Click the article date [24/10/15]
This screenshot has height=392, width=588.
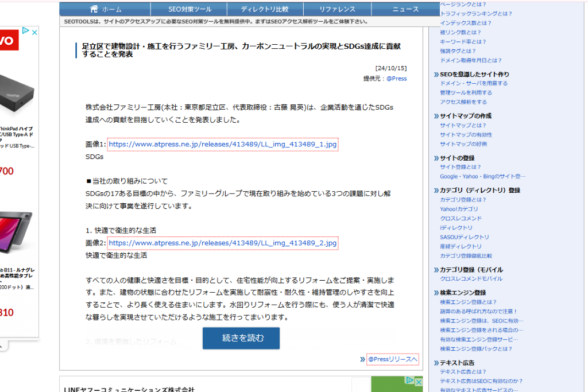tap(390, 68)
